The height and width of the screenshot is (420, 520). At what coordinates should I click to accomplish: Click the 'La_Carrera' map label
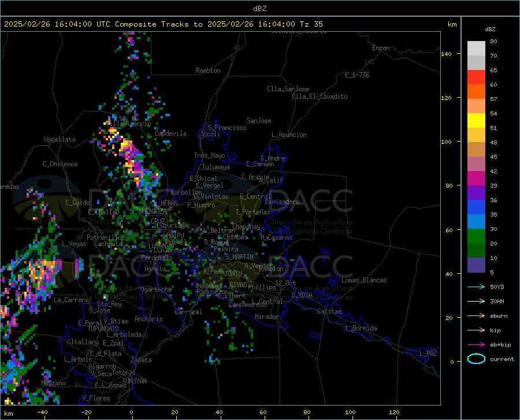pos(71,300)
